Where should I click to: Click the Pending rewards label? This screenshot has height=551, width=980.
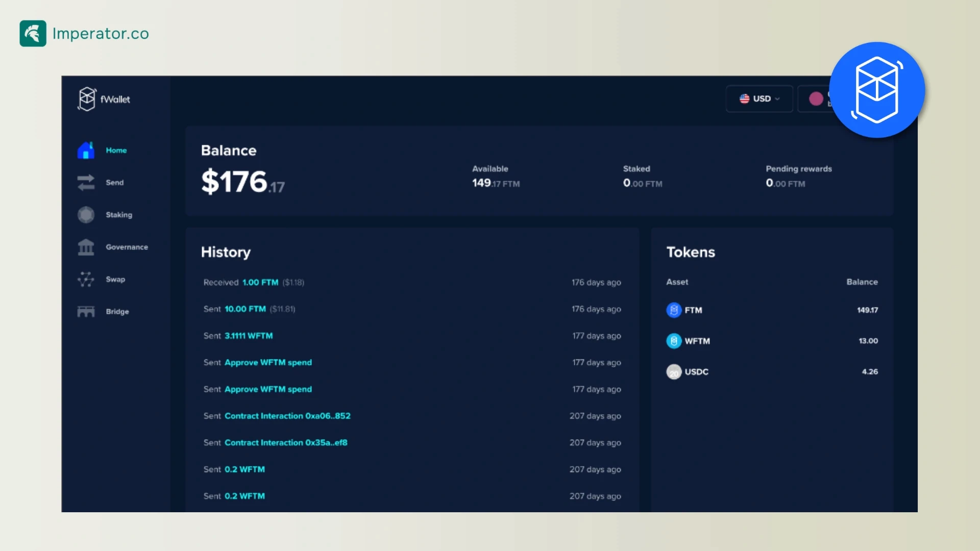(x=799, y=169)
